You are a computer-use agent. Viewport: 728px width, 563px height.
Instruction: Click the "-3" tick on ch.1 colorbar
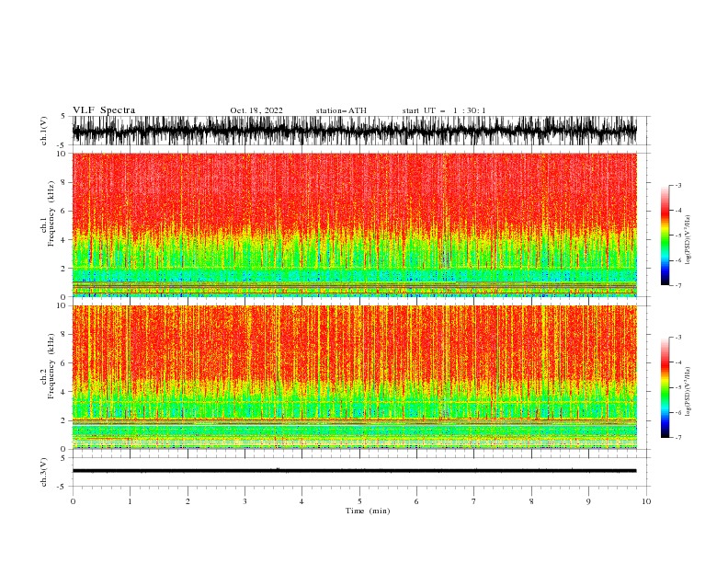(x=678, y=185)
